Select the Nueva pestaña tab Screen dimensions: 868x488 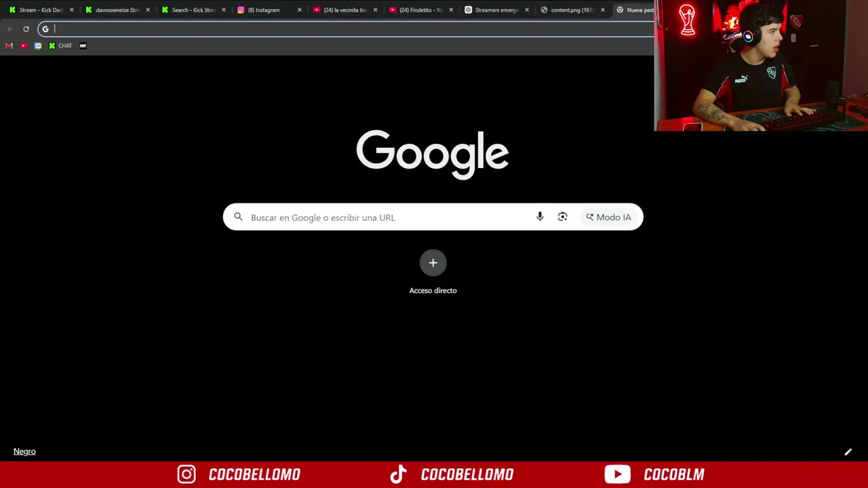(635, 10)
